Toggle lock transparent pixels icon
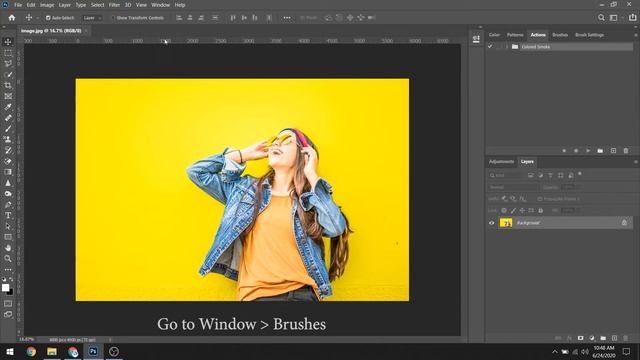 click(x=504, y=211)
